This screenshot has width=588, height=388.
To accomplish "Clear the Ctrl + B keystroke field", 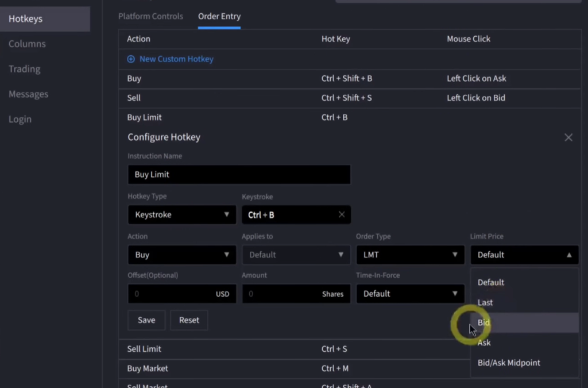I will 342,214.
